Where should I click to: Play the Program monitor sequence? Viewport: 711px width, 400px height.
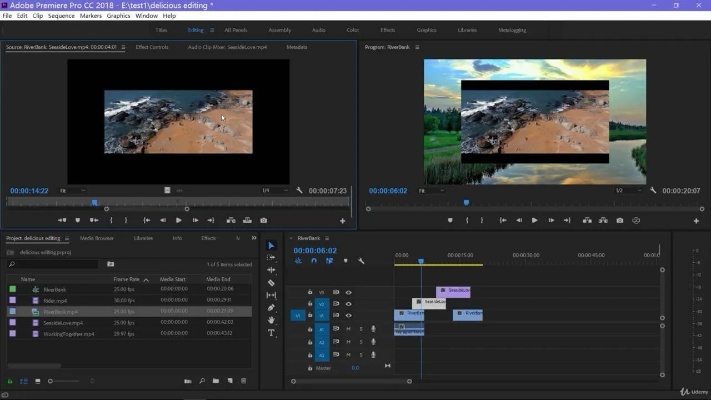(535, 220)
